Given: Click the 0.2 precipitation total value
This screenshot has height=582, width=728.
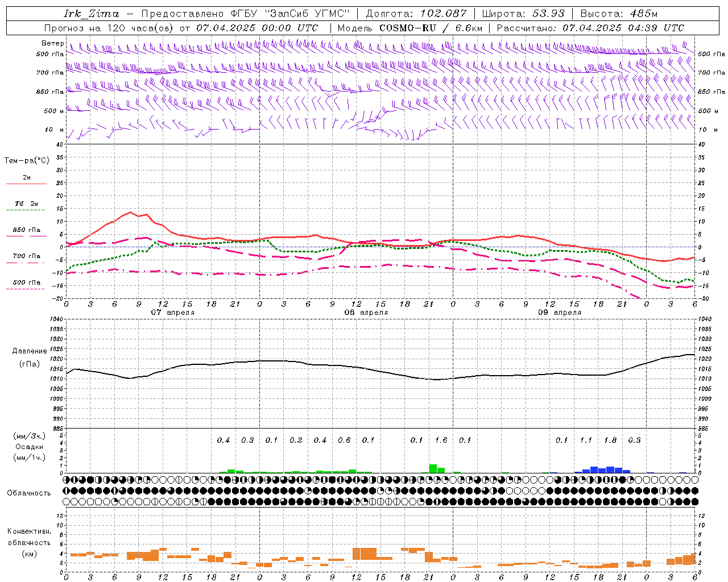Looking at the screenshot, I should click(x=296, y=440).
